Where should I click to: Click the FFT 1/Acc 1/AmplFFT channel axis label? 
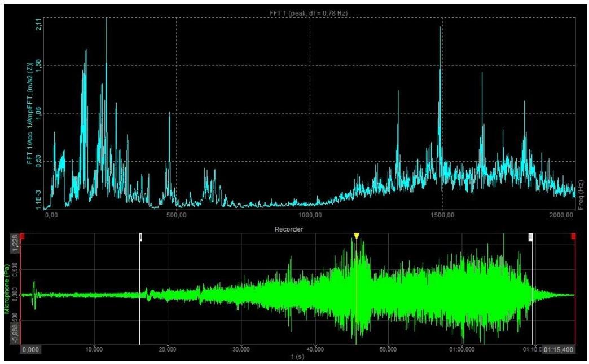click(x=30, y=113)
